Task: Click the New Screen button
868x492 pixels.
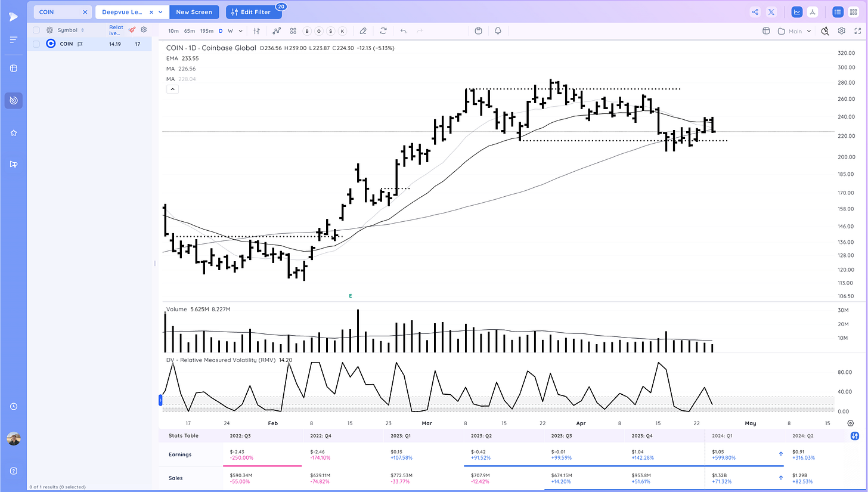Action: 194,12
